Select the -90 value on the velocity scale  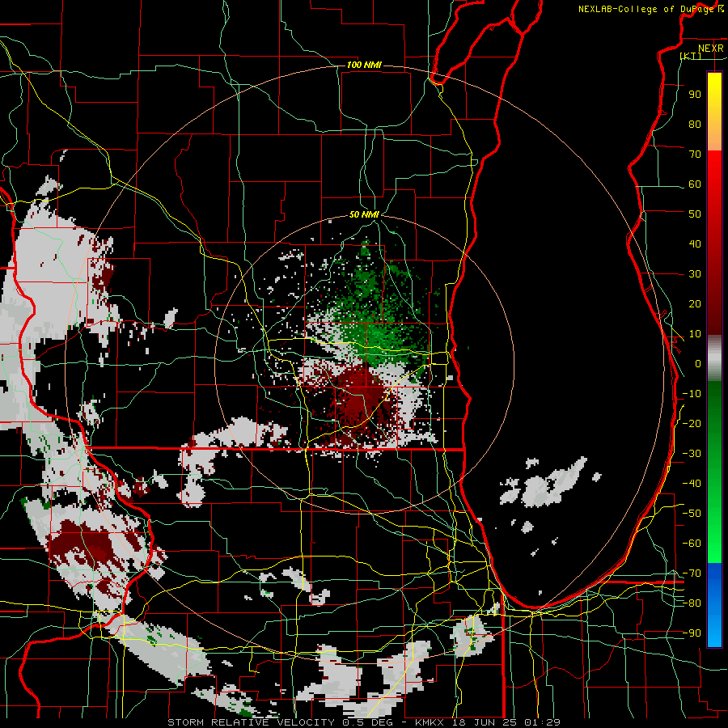click(692, 633)
